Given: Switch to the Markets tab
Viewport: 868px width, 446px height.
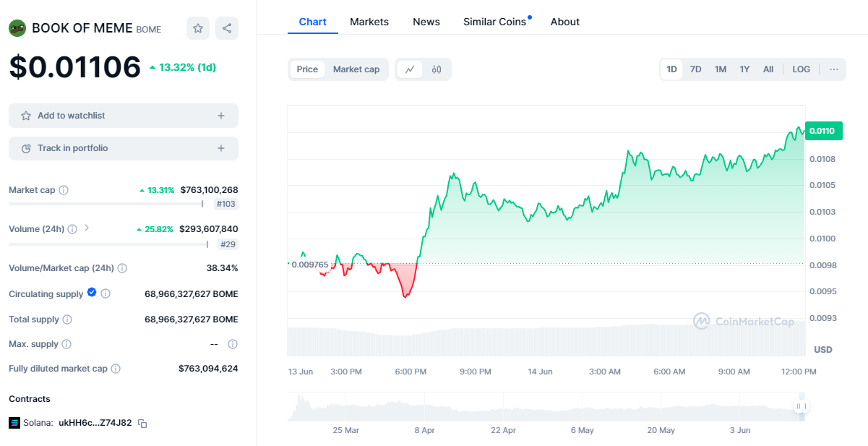Looking at the screenshot, I should click(x=369, y=22).
